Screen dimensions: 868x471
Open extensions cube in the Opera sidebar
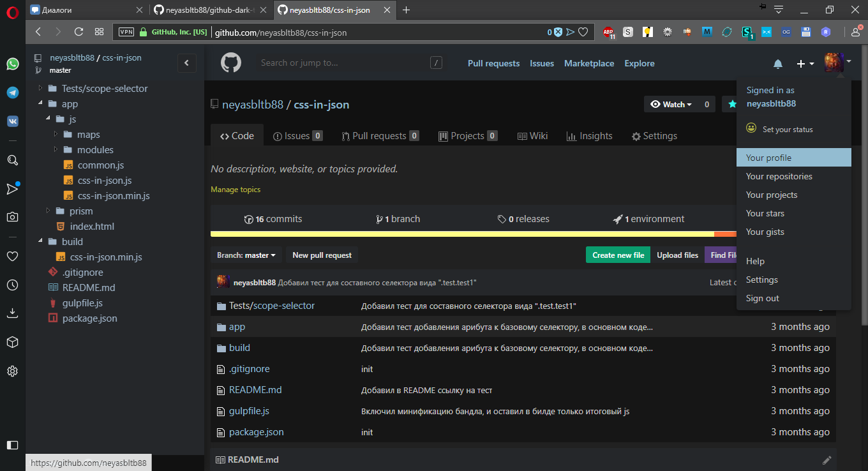click(12, 342)
